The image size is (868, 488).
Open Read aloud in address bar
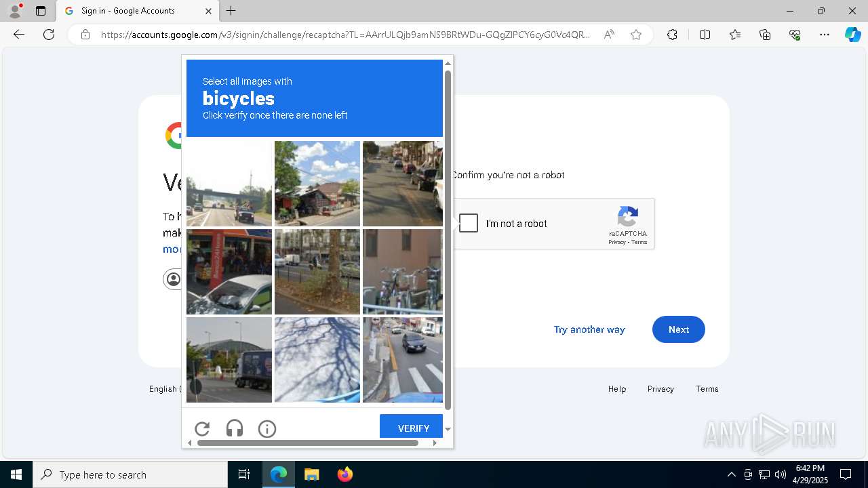pos(609,35)
